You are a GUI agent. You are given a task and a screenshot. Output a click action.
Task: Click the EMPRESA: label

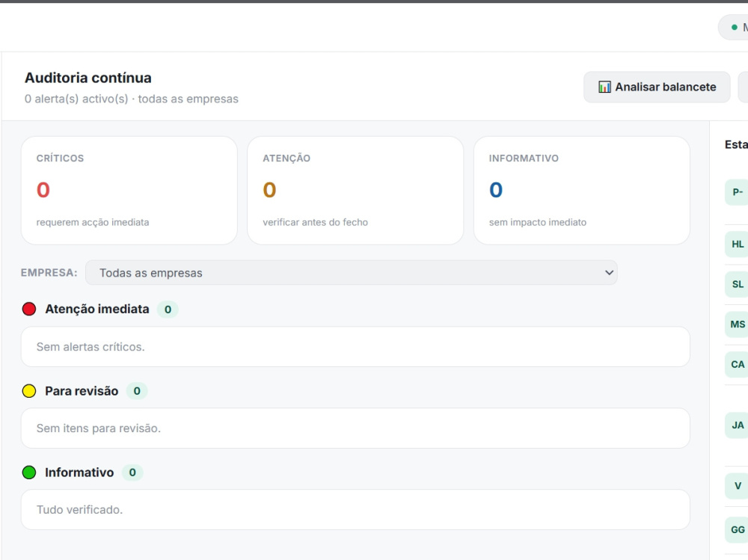click(49, 273)
